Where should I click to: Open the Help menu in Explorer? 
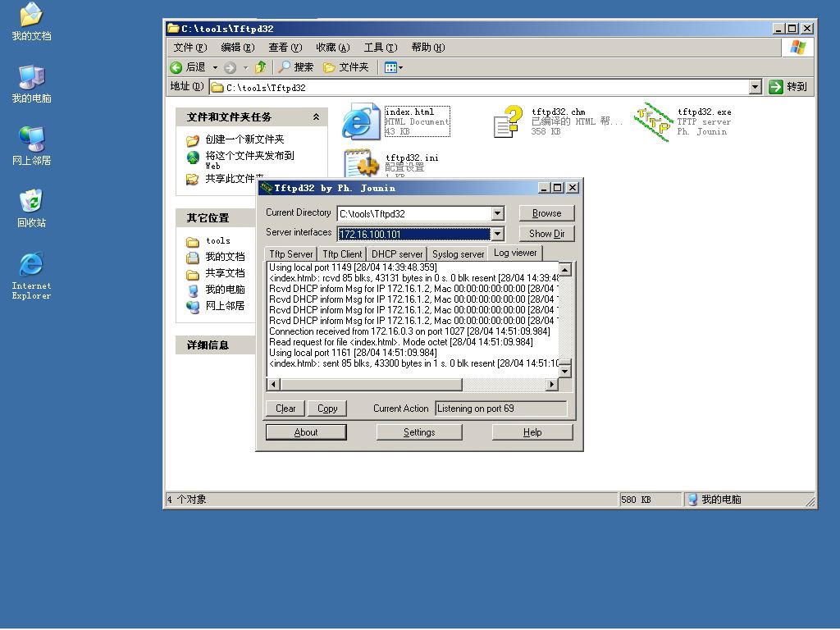(x=428, y=47)
